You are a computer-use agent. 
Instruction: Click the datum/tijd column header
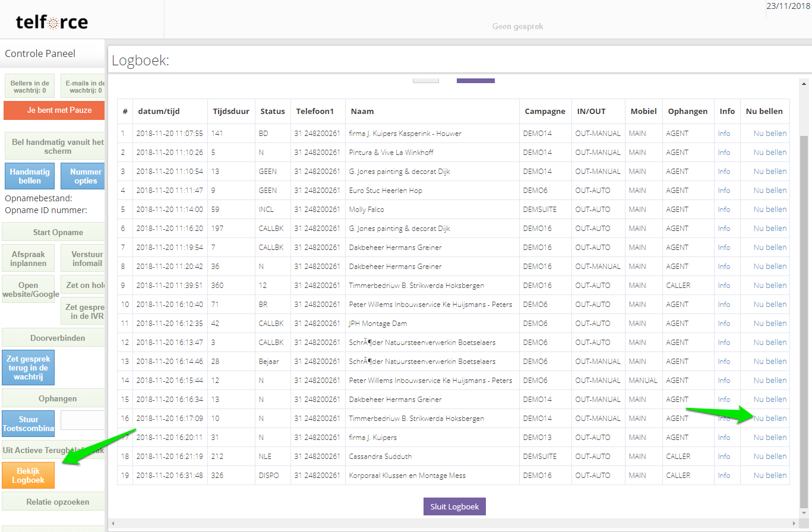159,111
